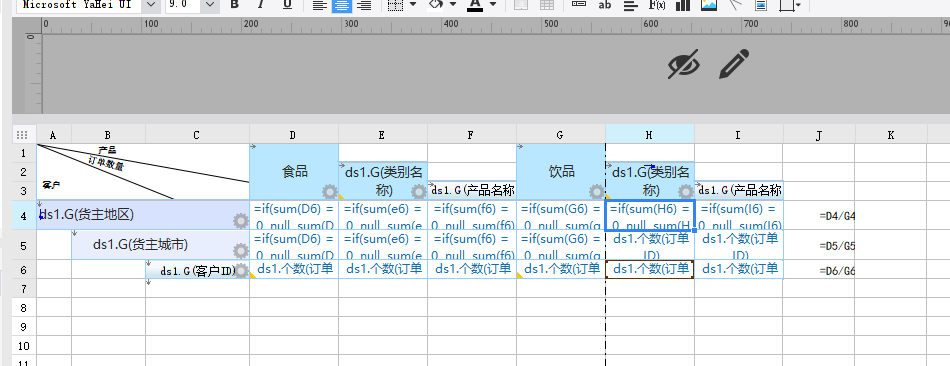Expand the fill color dropdown arrow
950x366 pixels.
453,4
